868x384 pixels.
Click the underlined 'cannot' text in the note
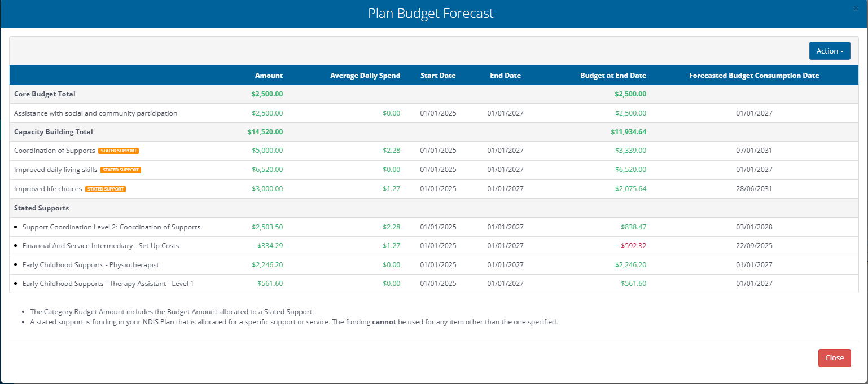tap(384, 323)
